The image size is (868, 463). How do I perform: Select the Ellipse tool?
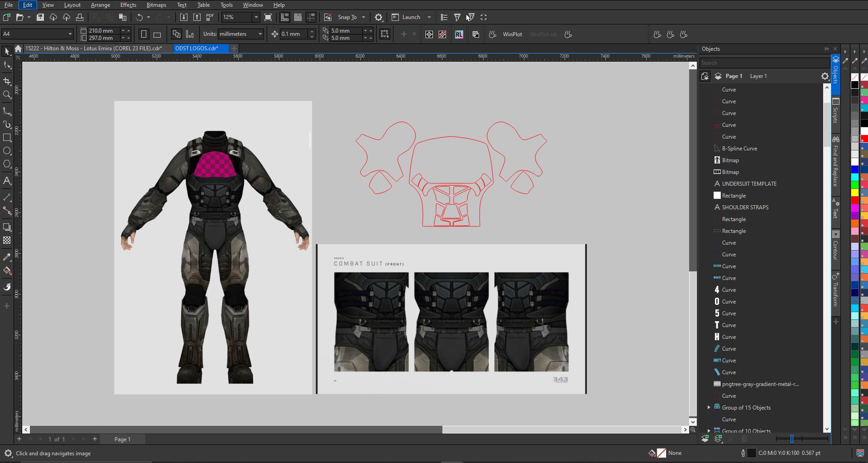click(7, 151)
